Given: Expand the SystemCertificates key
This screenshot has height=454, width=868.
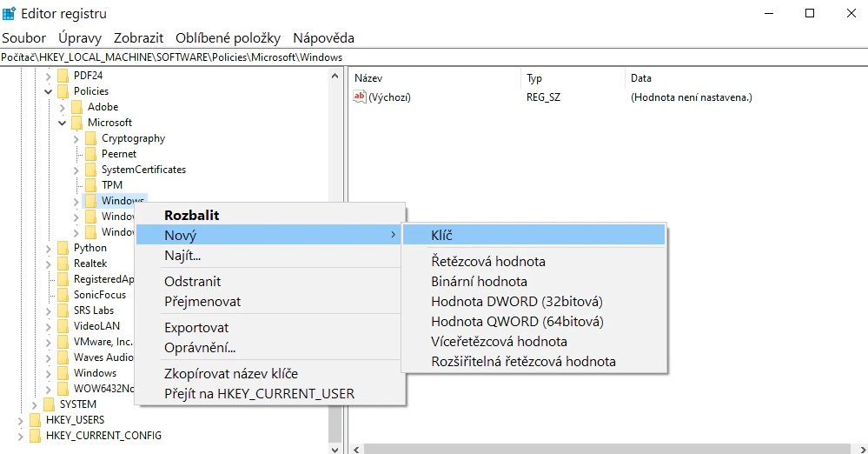Looking at the screenshot, I should coord(76,170).
